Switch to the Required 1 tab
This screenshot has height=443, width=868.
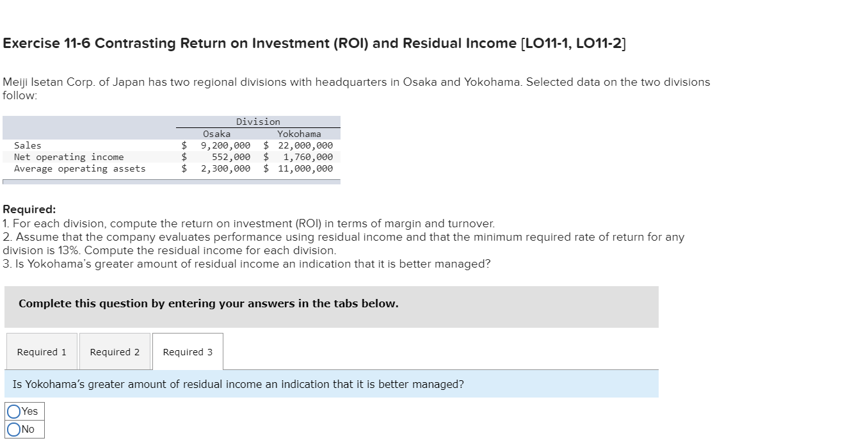(x=41, y=351)
